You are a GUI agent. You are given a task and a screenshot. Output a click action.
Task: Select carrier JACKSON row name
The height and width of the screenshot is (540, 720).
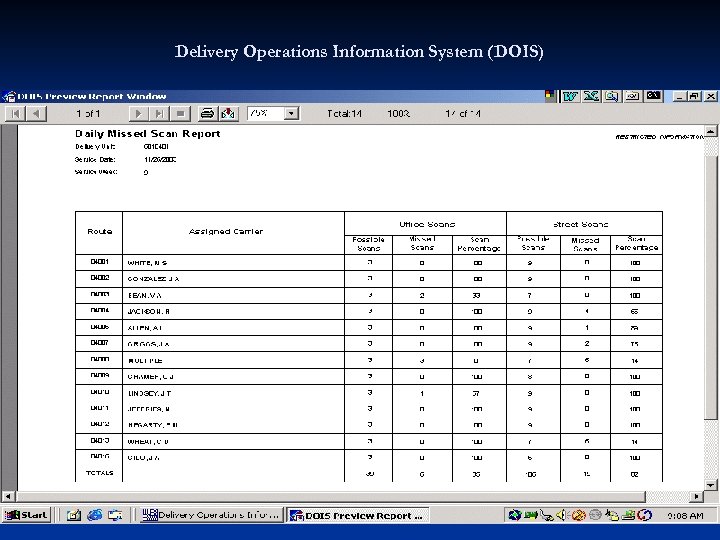click(149, 311)
